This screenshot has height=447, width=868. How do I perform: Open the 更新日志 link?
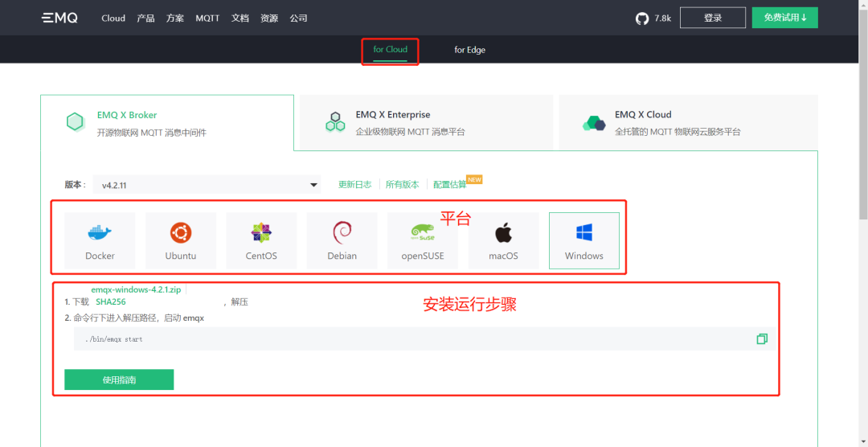[355, 184]
